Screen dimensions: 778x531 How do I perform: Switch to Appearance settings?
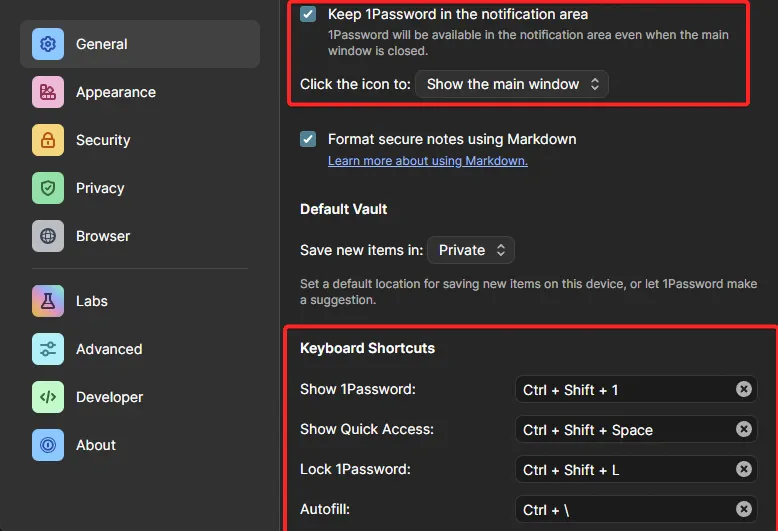pos(140,92)
